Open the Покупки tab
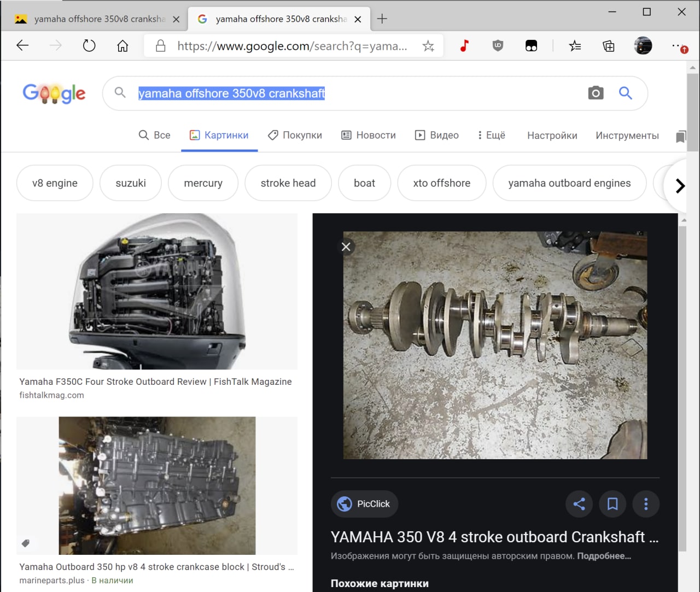 (x=295, y=135)
